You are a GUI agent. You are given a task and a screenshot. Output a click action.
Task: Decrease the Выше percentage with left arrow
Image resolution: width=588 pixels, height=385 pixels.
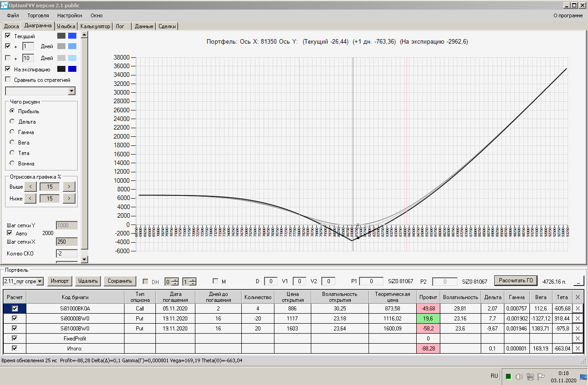pos(30,186)
